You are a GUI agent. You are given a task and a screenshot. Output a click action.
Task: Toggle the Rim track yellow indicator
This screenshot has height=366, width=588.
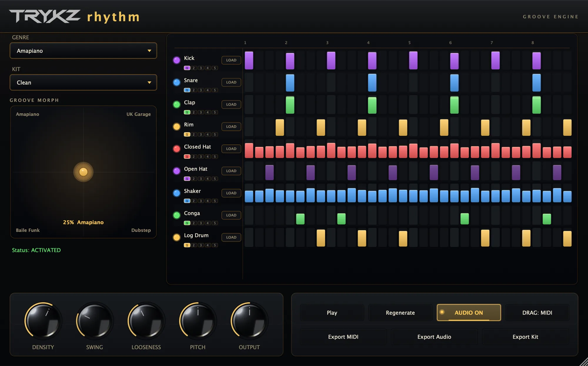(176, 127)
